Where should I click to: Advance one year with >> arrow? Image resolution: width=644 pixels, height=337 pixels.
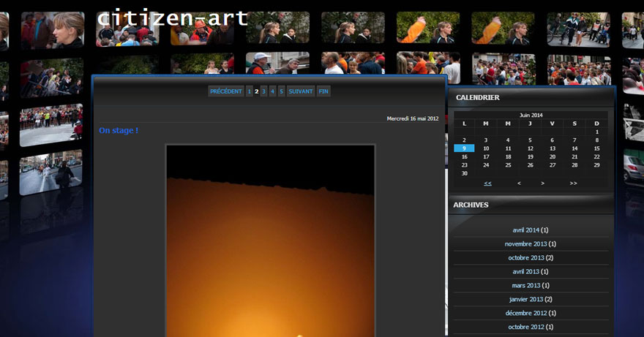pos(573,183)
